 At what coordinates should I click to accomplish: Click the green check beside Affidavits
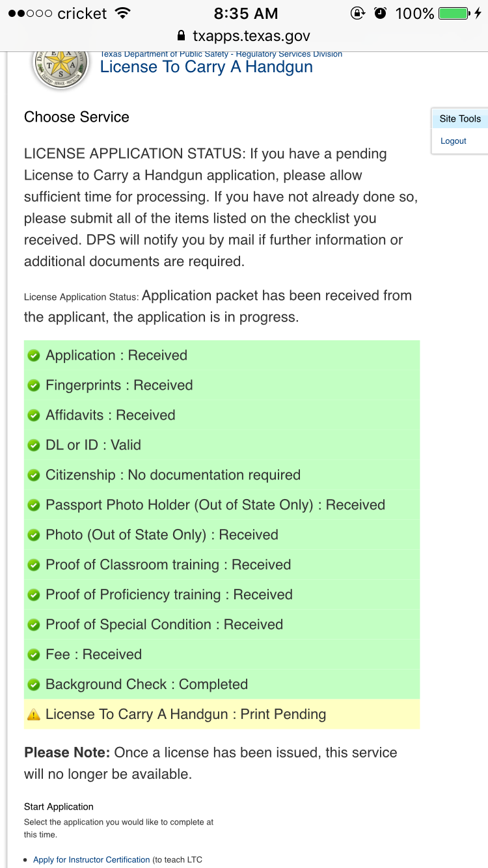tap(34, 416)
